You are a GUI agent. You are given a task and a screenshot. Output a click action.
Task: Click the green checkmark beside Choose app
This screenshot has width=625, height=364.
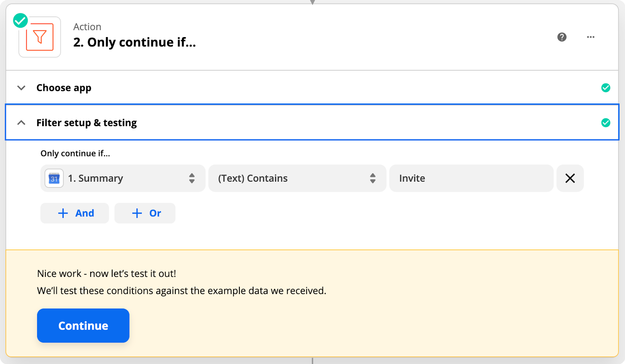tap(605, 88)
